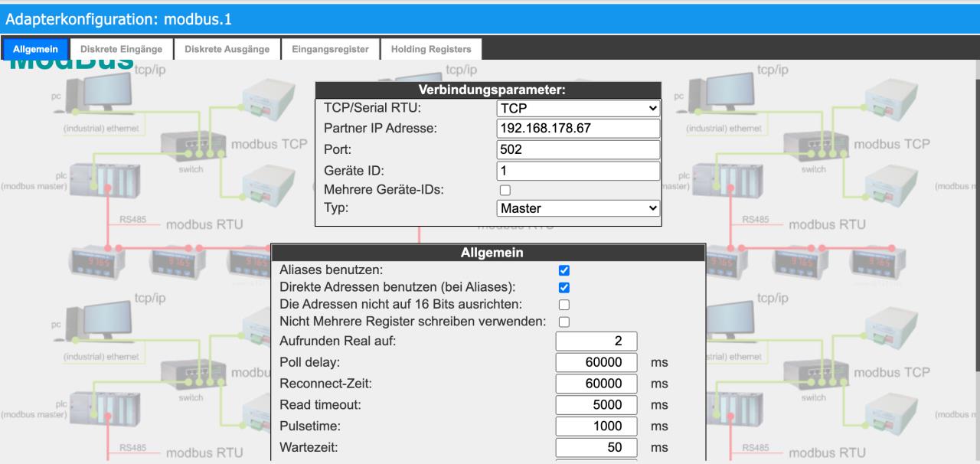Open the Diskrete Ausgänge tab

(227, 49)
